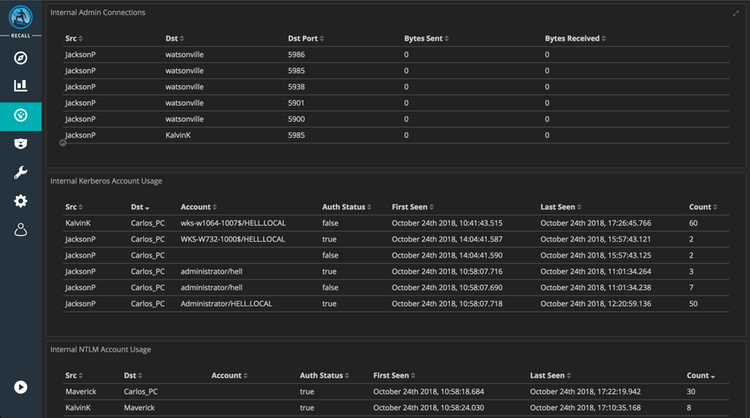Image resolution: width=750 pixels, height=418 pixels.
Task: Open the Discover compass icon in sidebar
Action: click(x=20, y=57)
